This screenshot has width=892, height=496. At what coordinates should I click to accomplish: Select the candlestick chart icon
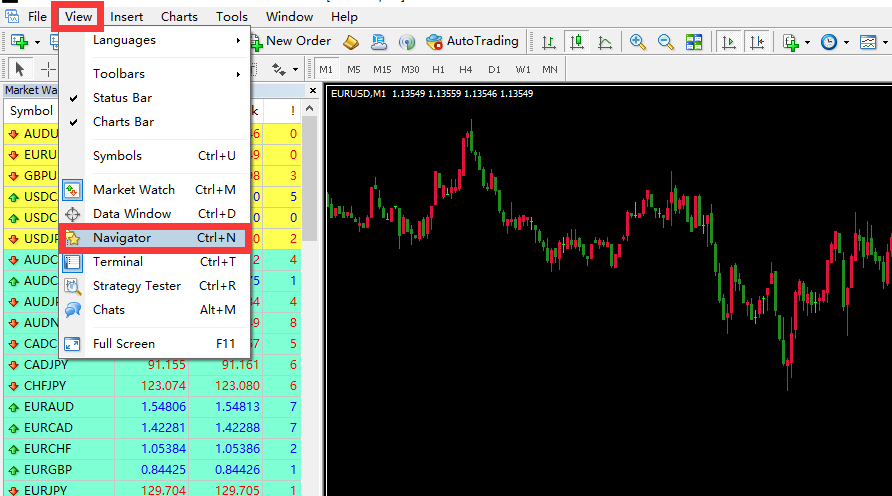pyautogui.click(x=577, y=42)
